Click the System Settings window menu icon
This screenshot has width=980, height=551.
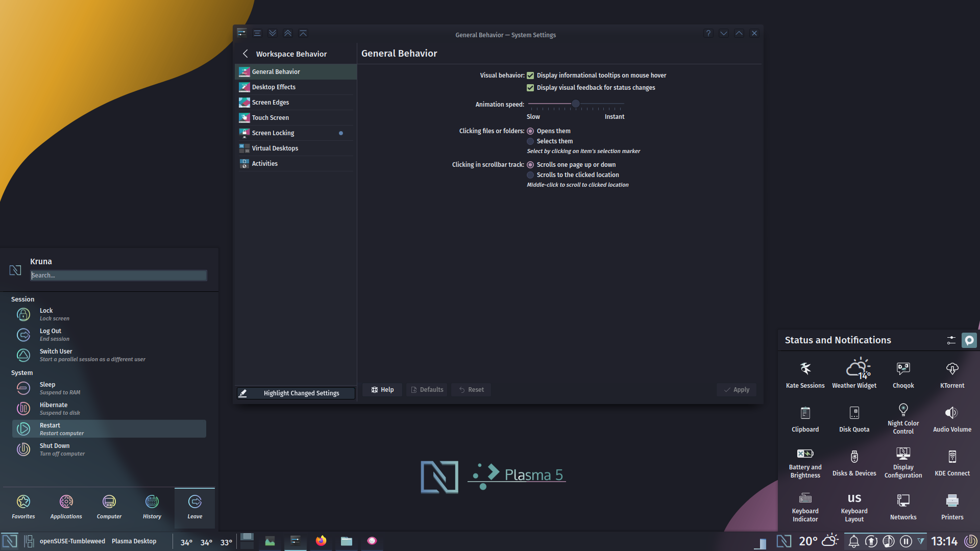coord(242,33)
